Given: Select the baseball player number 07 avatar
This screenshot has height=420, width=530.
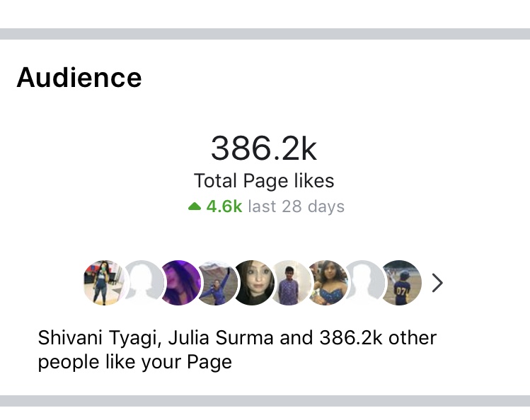Looking at the screenshot, I should (x=401, y=283).
